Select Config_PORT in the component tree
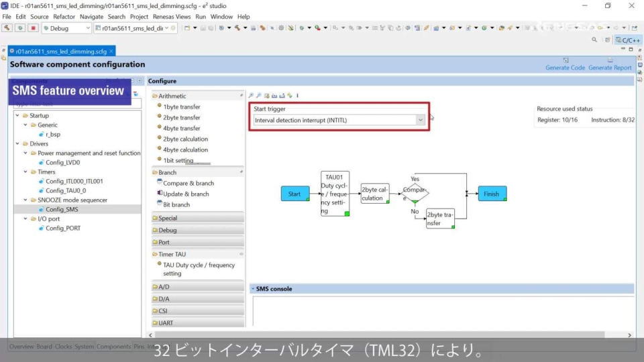644x362 pixels. point(63,228)
